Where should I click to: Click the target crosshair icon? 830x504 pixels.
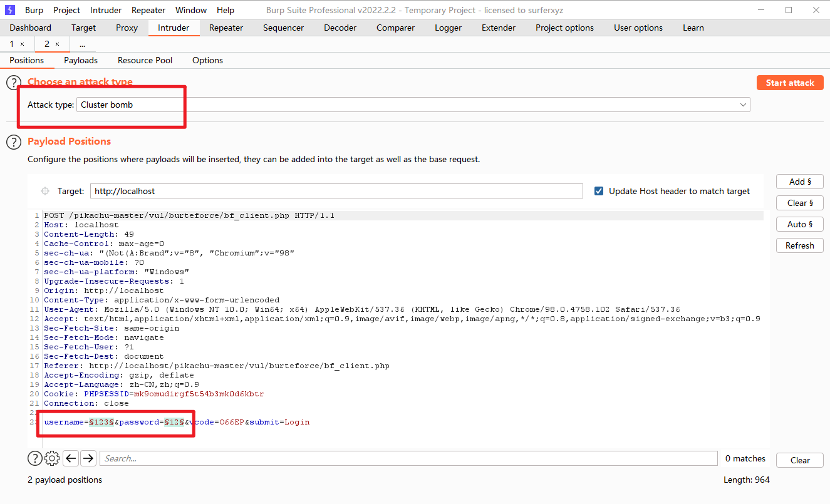tap(45, 192)
